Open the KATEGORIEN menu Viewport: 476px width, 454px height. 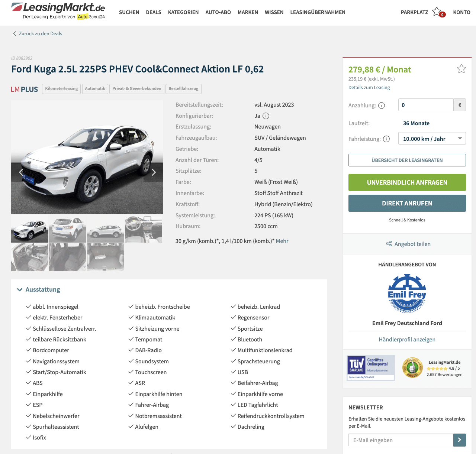(x=183, y=12)
